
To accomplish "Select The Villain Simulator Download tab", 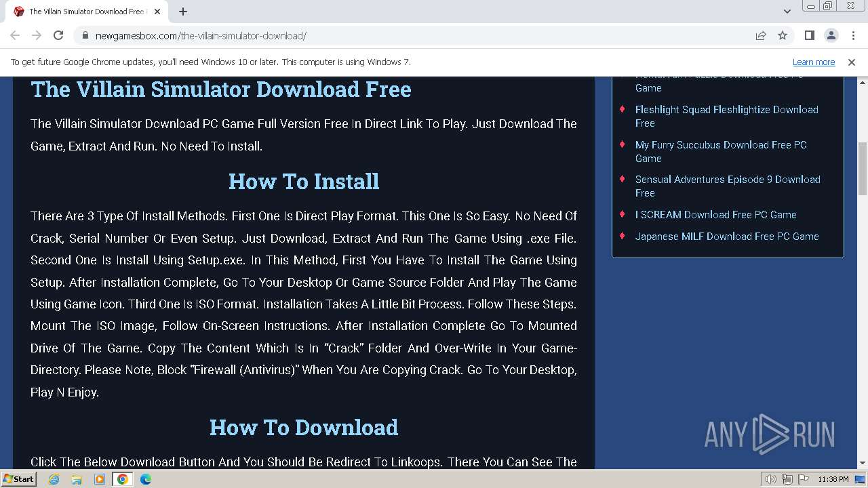I will [87, 12].
